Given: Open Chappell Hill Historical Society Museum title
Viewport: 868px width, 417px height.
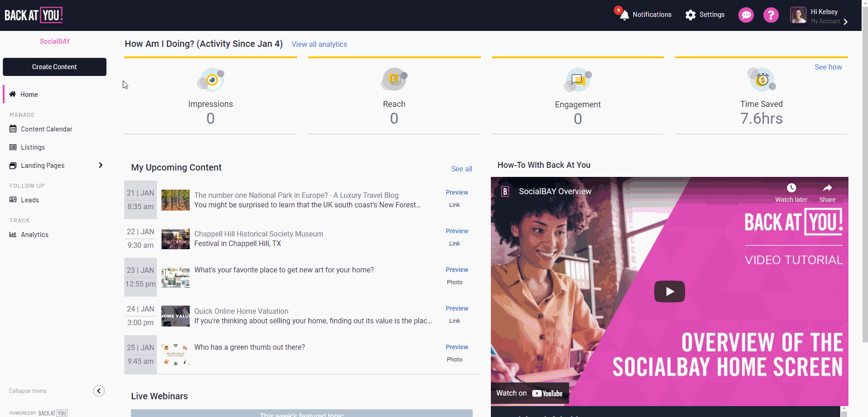Looking at the screenshot, I should pyautogui.click(x=258, y=234).
